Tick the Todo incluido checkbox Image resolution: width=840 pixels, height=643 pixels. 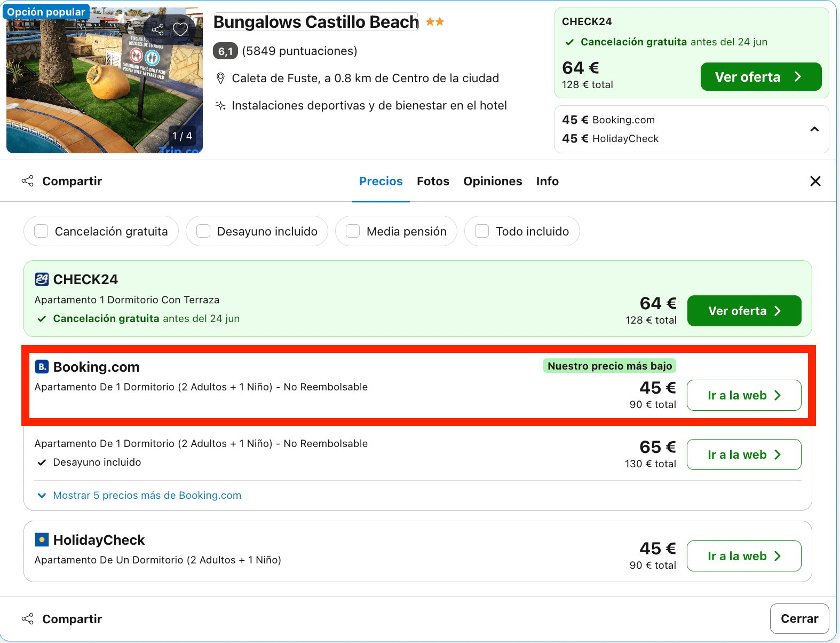coord(482,231)
